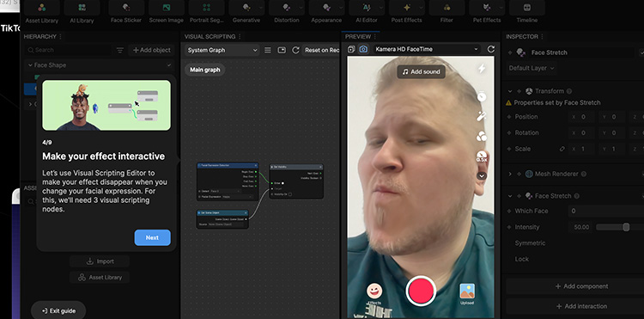Open the Facial Expression dropdown in node

[x=237, y=197]
